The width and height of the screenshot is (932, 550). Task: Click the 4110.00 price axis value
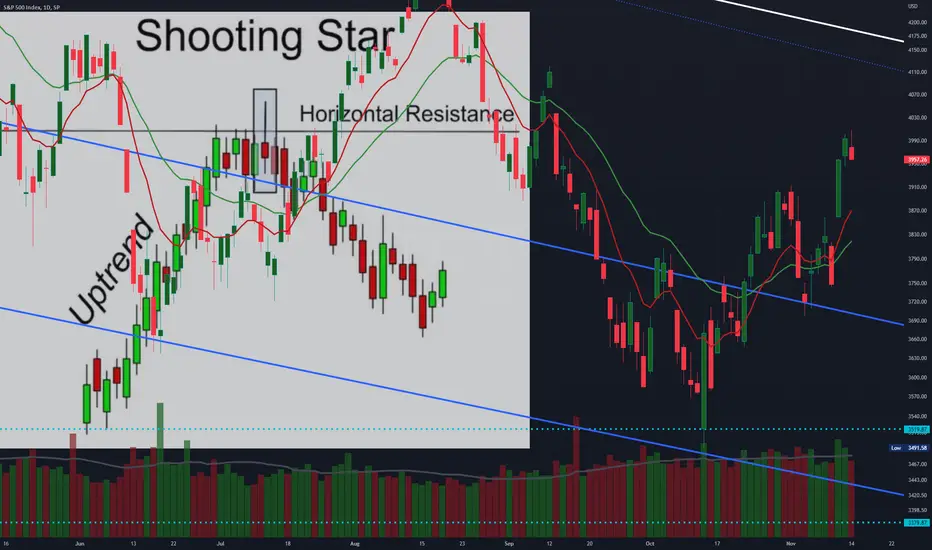click(917, 72)
